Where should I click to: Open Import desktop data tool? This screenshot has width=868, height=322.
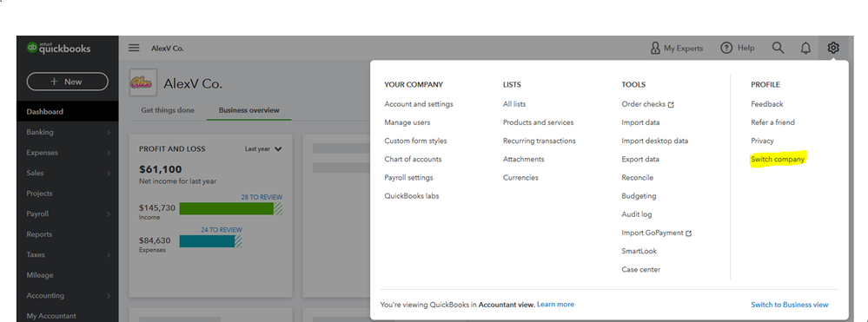coord(655,141)
